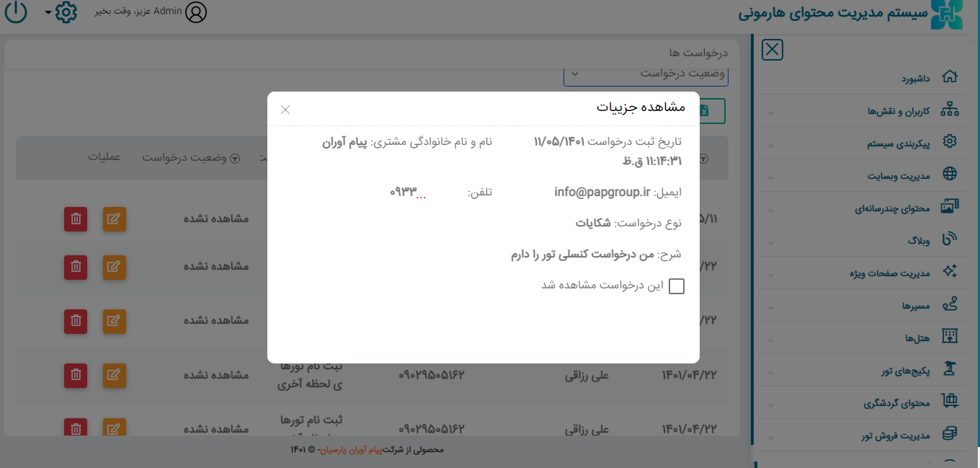Delete request of ثبت نام تورهای لحظه آخری row
Viewport: 980px width, 468px height.
[x=76, y=375]
